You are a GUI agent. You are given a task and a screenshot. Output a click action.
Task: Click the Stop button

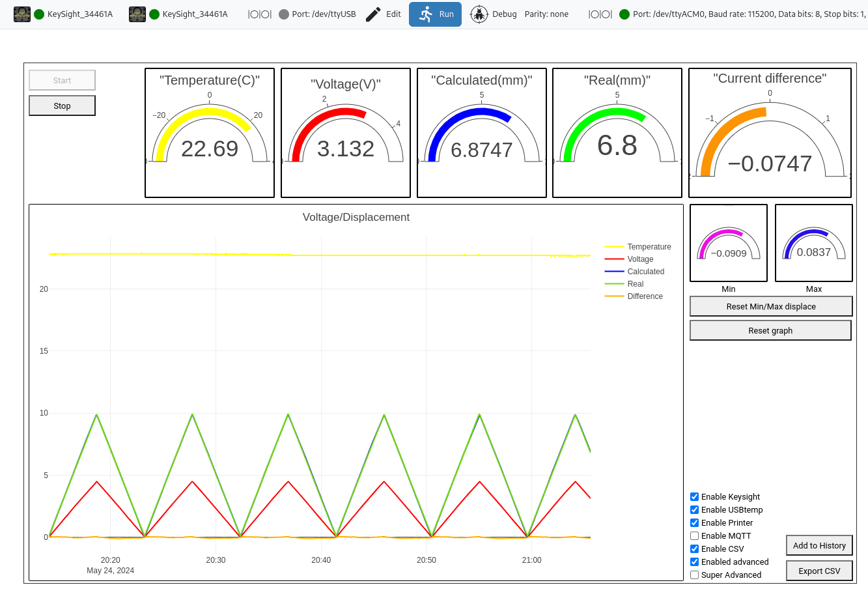pyautogui.click(x=62, y=106)
